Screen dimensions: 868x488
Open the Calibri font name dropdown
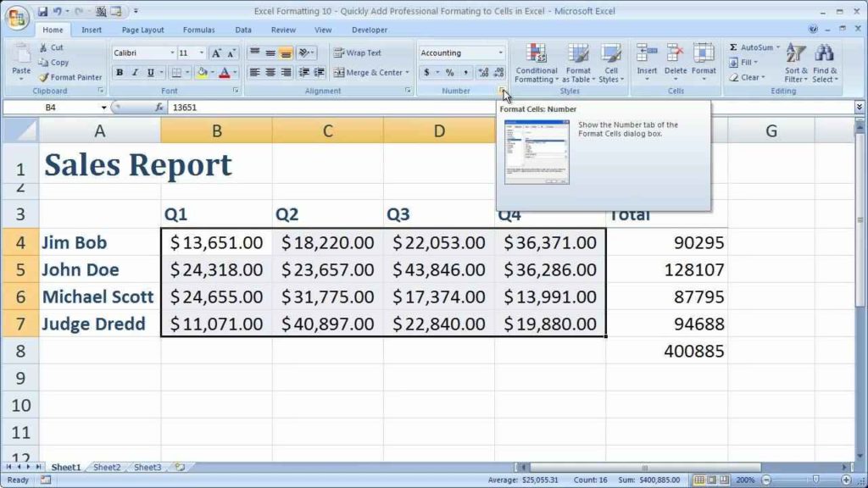[172, 53]
